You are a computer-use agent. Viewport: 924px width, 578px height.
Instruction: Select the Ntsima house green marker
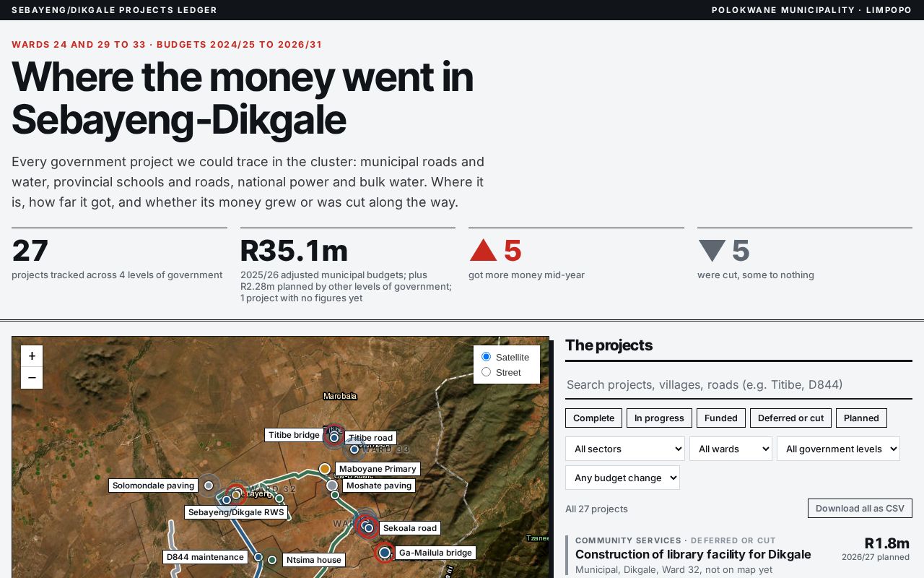(x=272, y=560)
